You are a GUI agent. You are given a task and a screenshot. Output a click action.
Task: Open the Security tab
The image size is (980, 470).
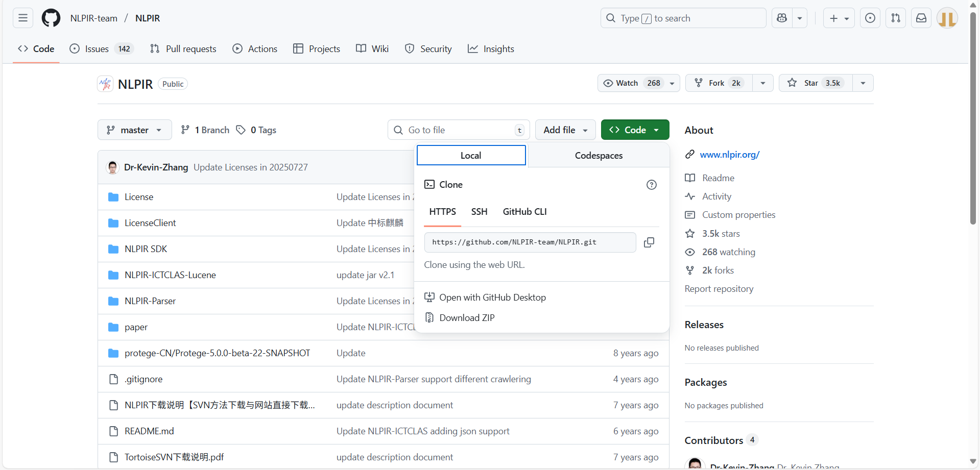click(x=428, y=49)
